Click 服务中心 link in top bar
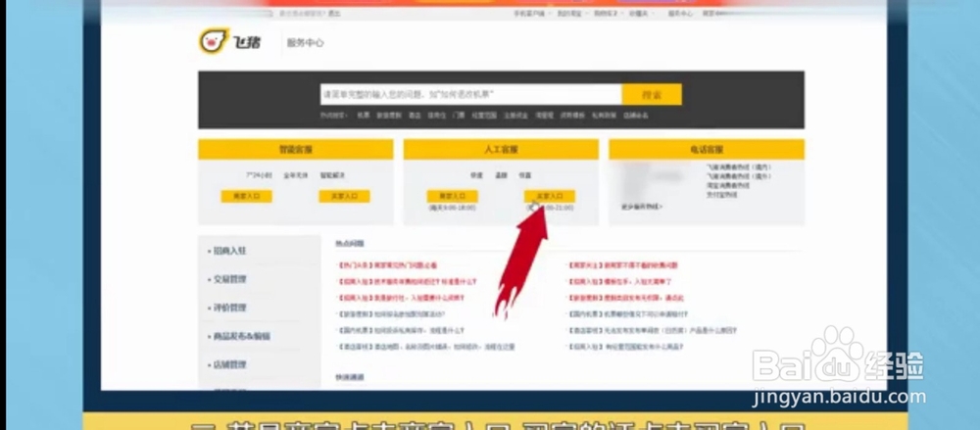This screenshot has width=980, height=430. (x=680, y=13)
